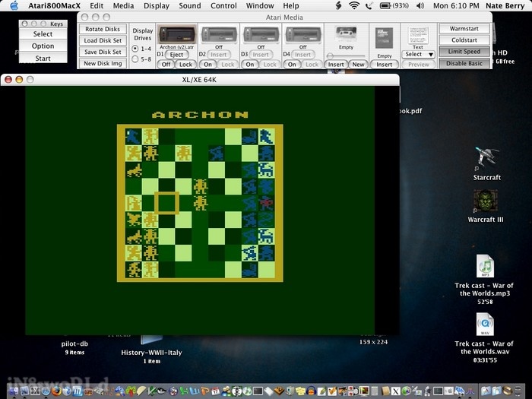Click Select in the Keys window
The width and height of the screenshot is (532, 399).
[x=43, y=34]
